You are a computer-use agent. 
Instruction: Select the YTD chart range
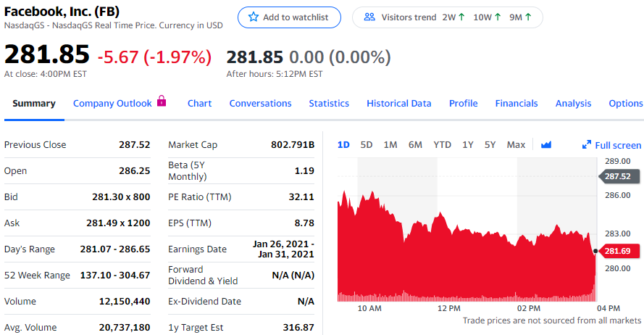[442, 145]
